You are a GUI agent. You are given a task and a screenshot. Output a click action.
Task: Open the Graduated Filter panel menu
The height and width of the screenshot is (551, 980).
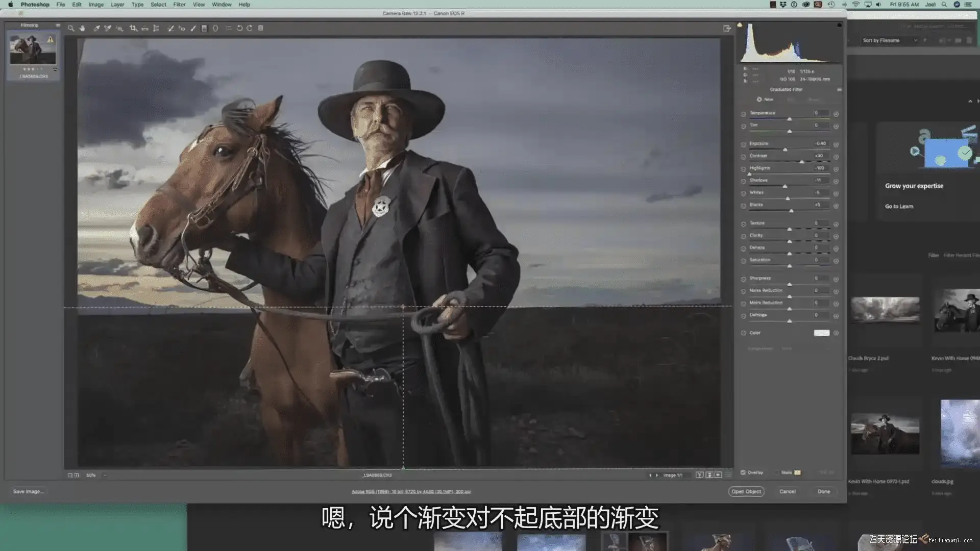(x=839, y=90)
